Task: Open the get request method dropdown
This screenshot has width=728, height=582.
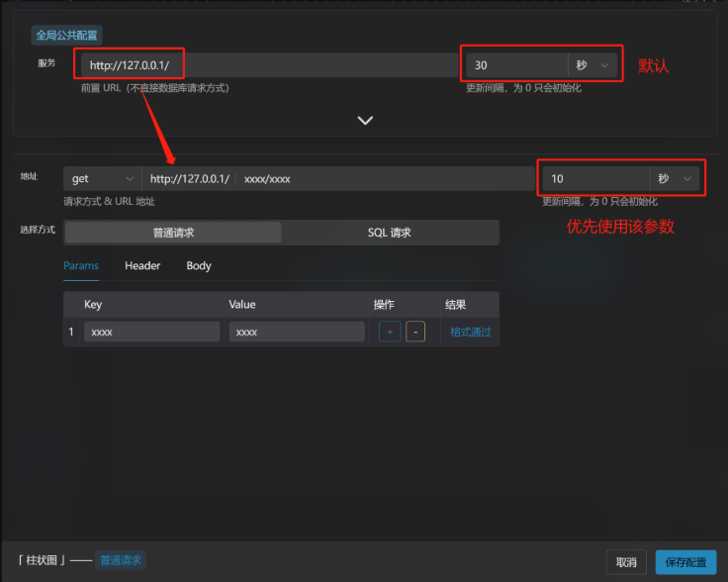Action: (102, 178)
